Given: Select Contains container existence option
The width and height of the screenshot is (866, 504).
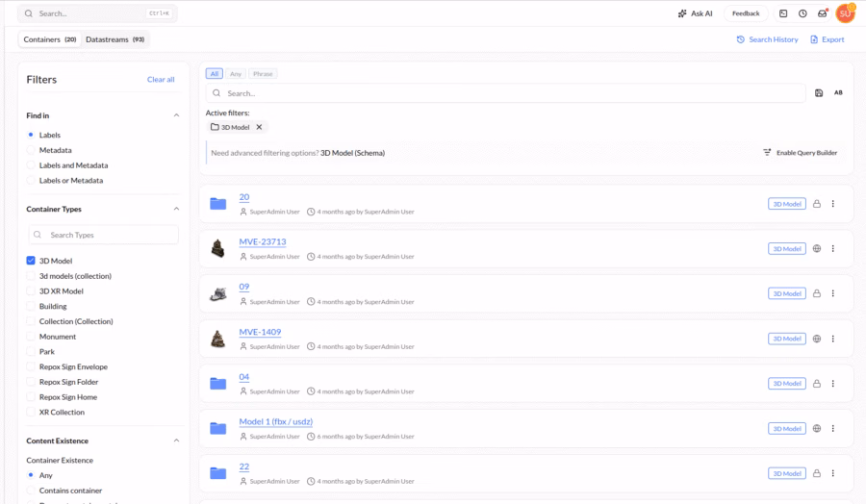Looking at the screenshot, I should point(31,491).
